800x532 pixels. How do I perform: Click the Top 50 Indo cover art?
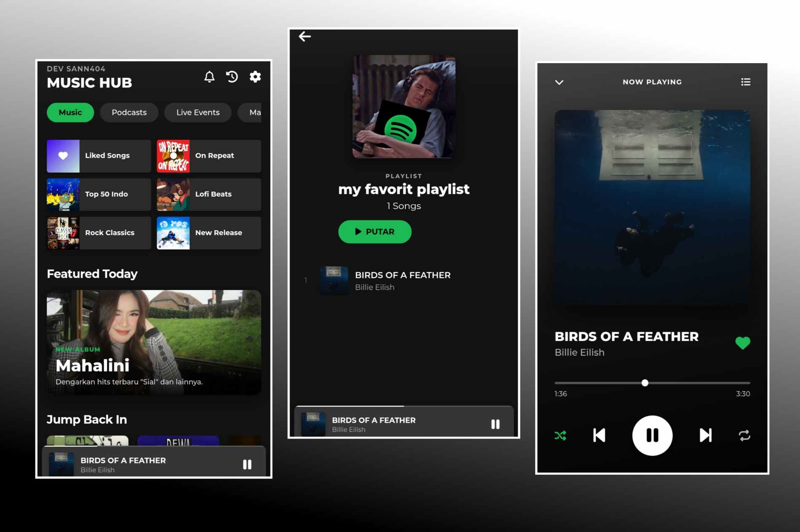tap(63, 194)
